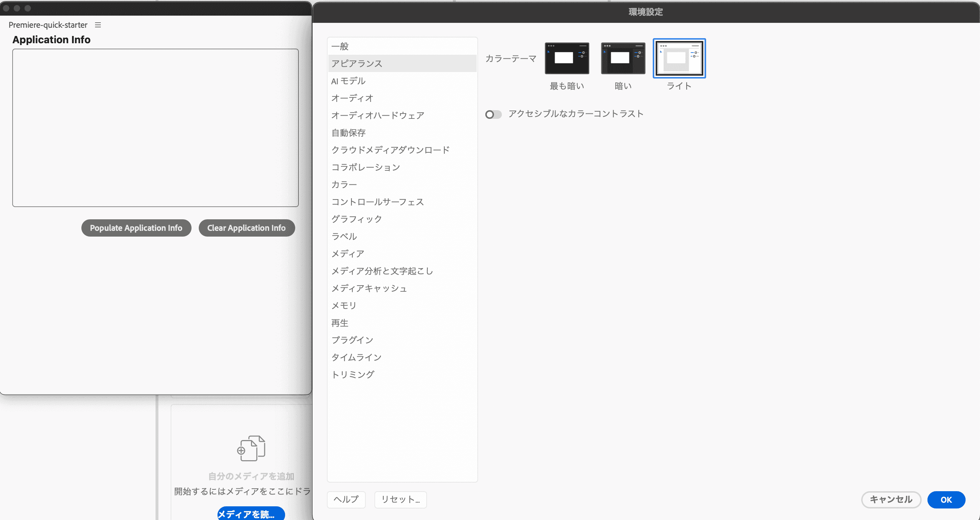980x520 pixels.
Task: Dismiss the dialog with キャンセル
Action: pyautogui.click(x=891, y=500)
